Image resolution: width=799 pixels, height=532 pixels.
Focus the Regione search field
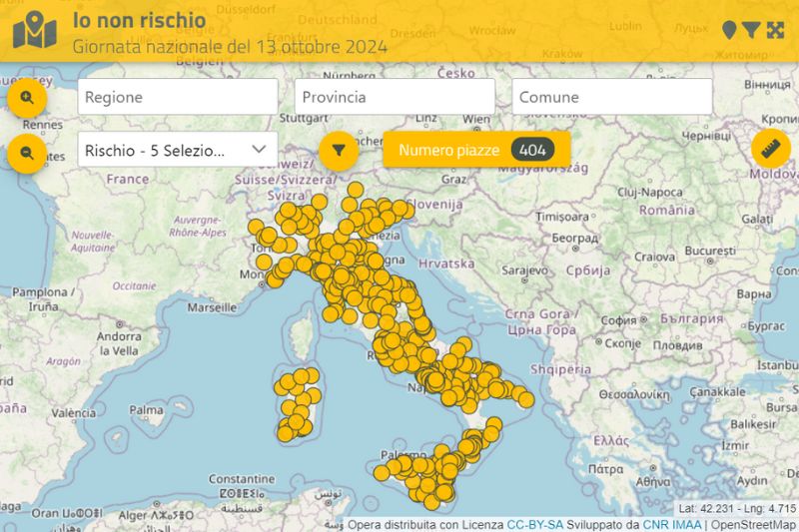177,97
